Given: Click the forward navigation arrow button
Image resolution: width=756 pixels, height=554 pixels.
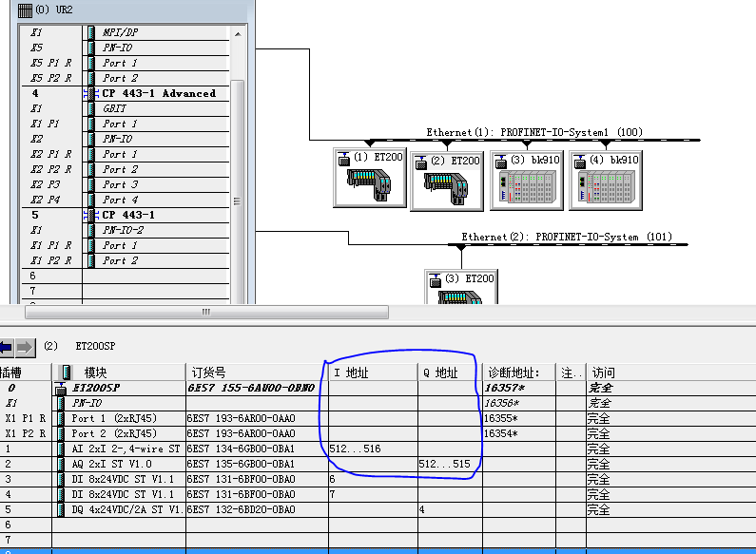Looking at the screenshot, I should pos(26,347).
